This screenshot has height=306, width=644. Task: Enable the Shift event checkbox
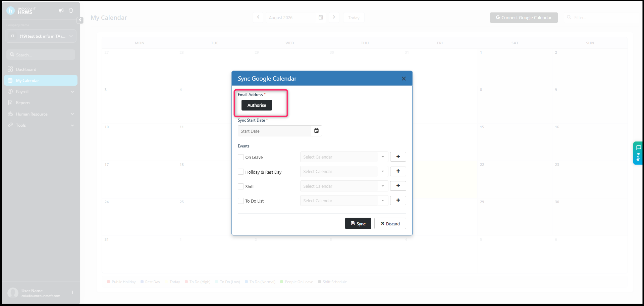[241, 186]
